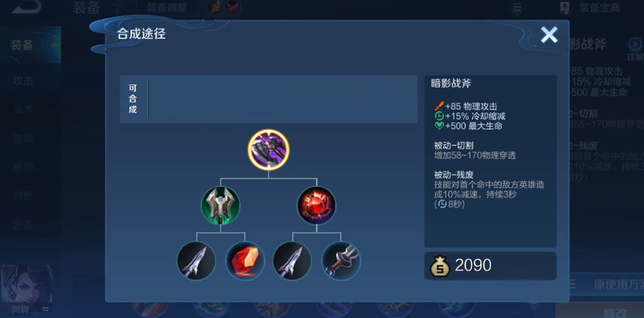Click the green axe component item icon
Screen dimensions: 644x318
click(221, 205)
